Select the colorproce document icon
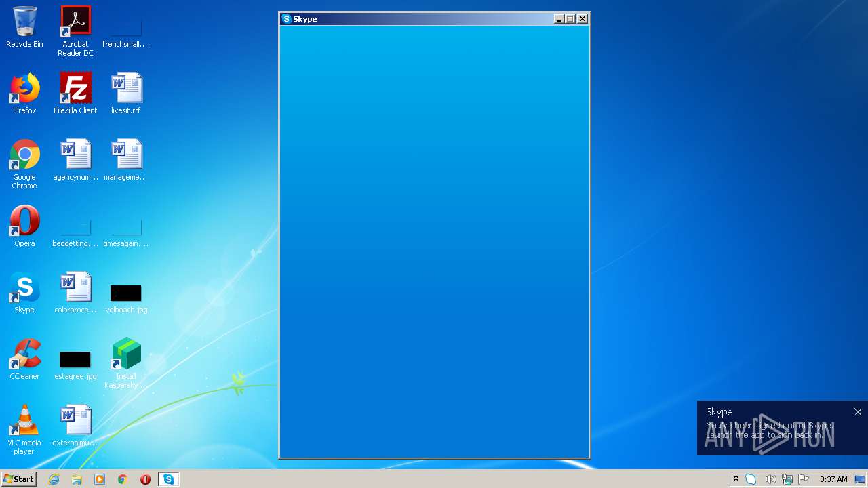868x488 pixels. point(75,293)
